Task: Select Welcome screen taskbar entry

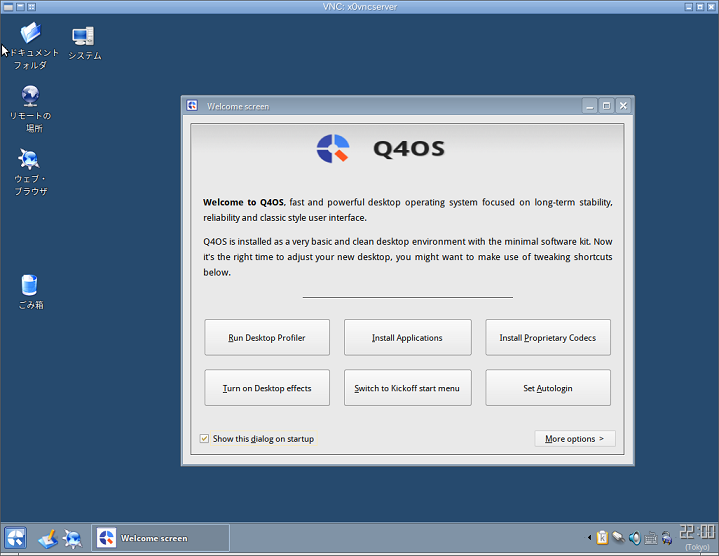Action: click(x=160, y=538)
